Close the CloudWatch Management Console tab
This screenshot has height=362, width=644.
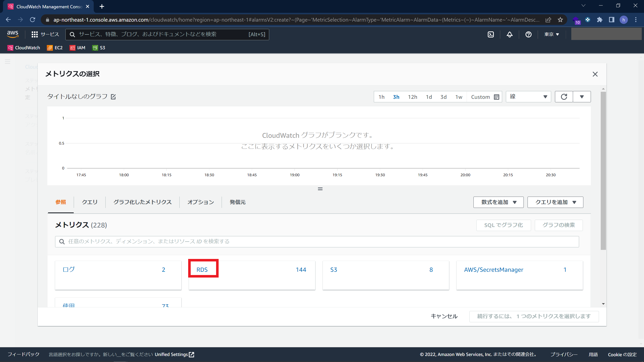pyautogui.click(x=88, y=7)
